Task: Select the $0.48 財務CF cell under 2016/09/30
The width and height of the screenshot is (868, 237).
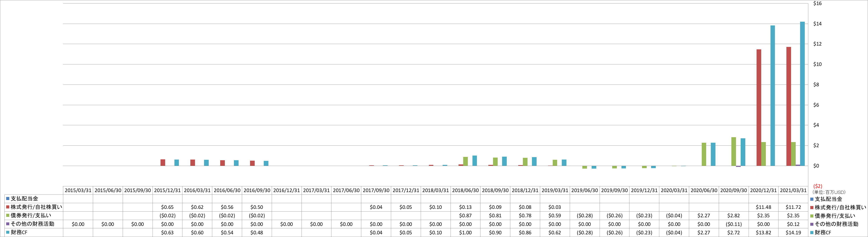Action: tap(257, 233)
